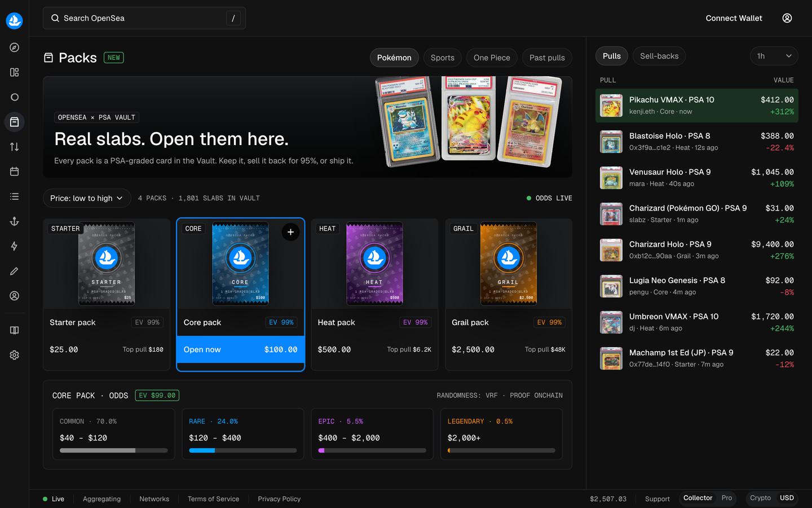Open the Past pulls tab
Screen dimensions: 812x508
pyautogui.click(x=547, y=58)
